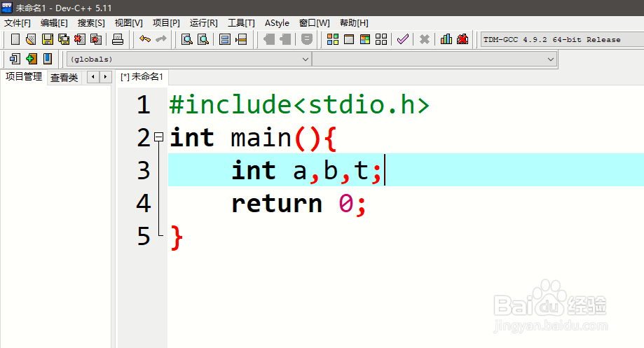The image size is (644, 348).
Task: Save the file with the floppy icon
Action: pyautogui.click(x=48, y=39)
